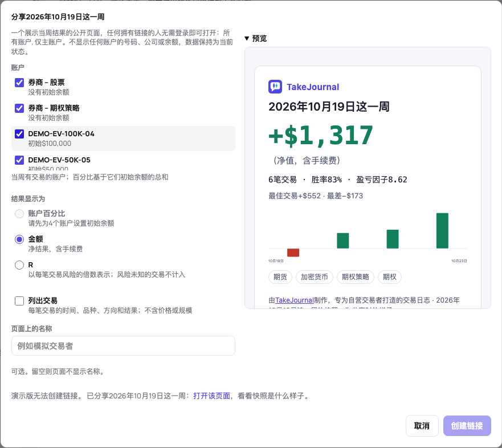The height and width of the screenshot is (448, 502).
Task: Click the 最佳交易+$552 · 最差–$173 line
Action: point(316,196)
